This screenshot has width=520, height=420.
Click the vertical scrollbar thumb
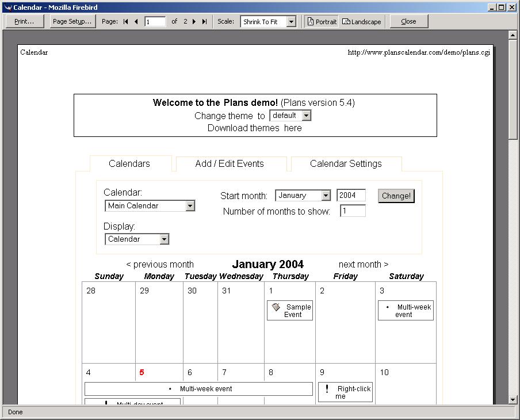pyautogui.click(x=513, y=90)
